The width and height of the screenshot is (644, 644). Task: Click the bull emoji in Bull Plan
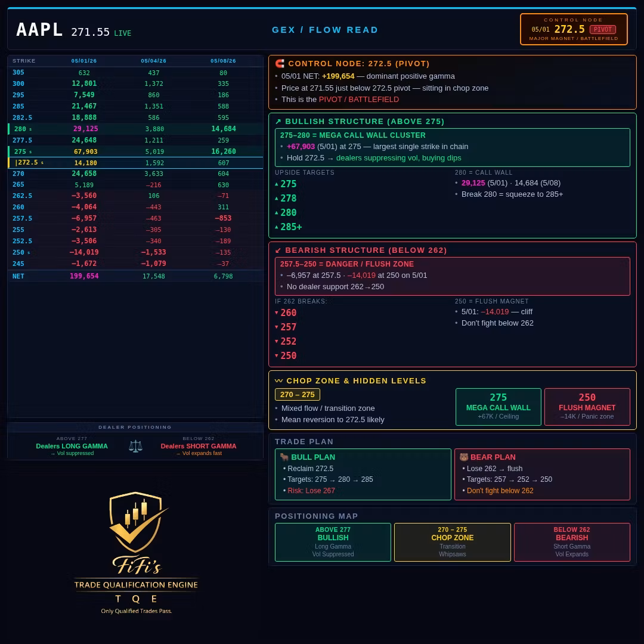(284, 457)
